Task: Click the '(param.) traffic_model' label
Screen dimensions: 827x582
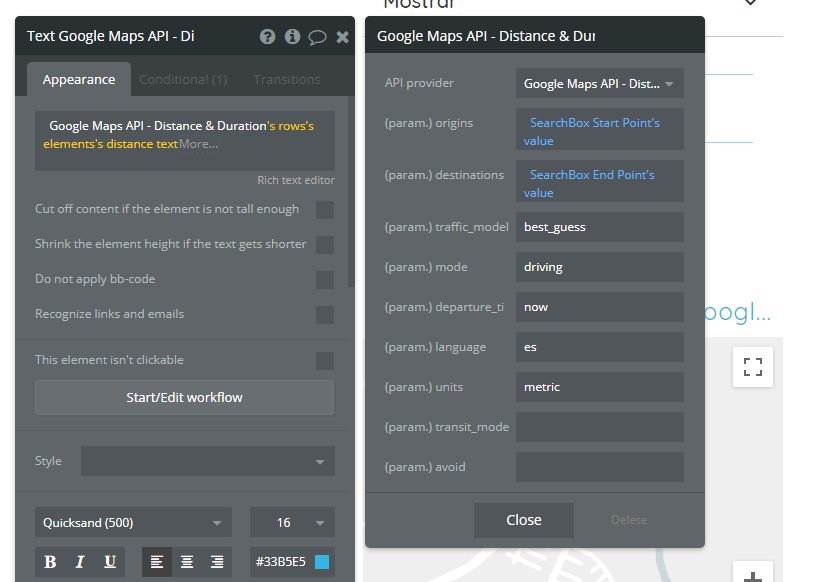Action: click(x=447, y=227)
